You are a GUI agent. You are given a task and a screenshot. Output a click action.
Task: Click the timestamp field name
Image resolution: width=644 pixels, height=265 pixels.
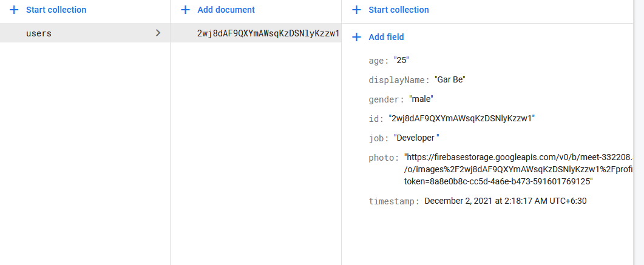click(x=393, y=201)
